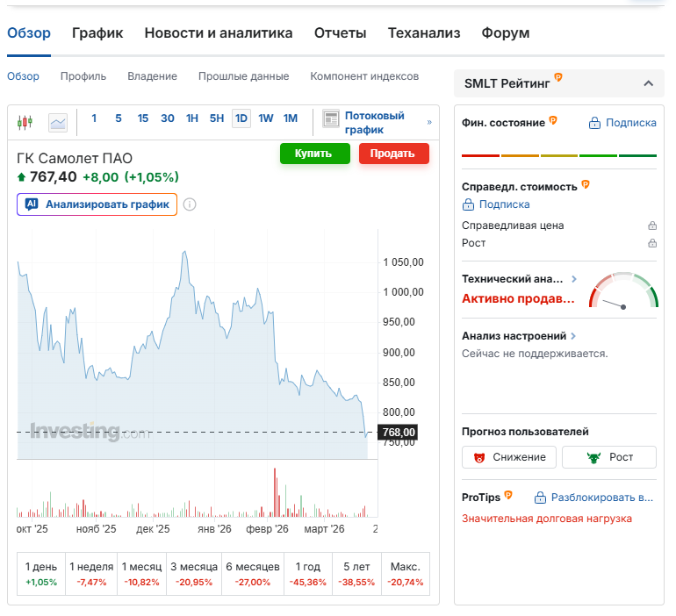Collapse the SMLT Рейтинг panel
This screenshot has width=676, height=616.
point(648,83)
